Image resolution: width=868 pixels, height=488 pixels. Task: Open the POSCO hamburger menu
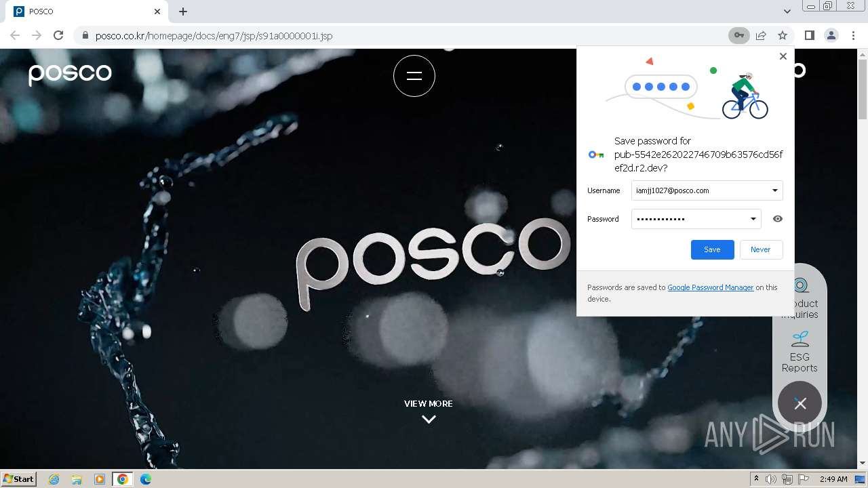click(x=414, y=76)
